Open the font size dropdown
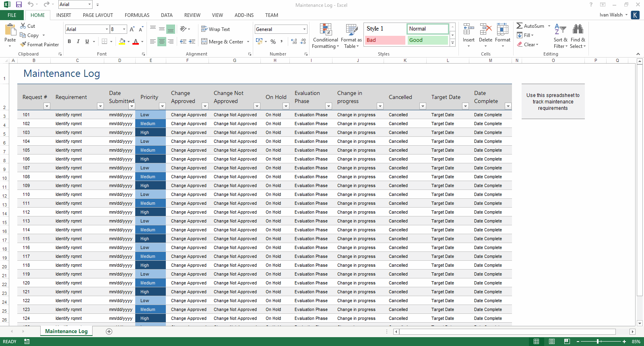The width and height of the screenshot is (644, 346). pyautogui.click(x=124, y=29)
